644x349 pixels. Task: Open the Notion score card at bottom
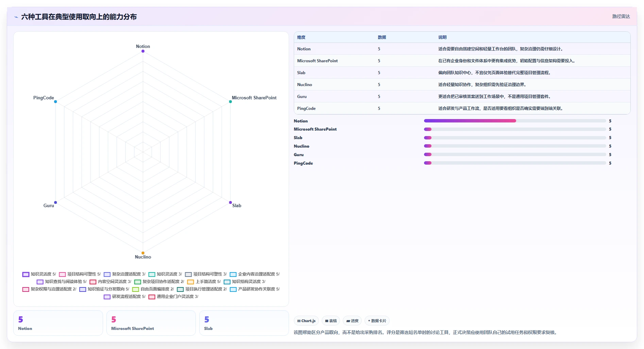(58, 323)
